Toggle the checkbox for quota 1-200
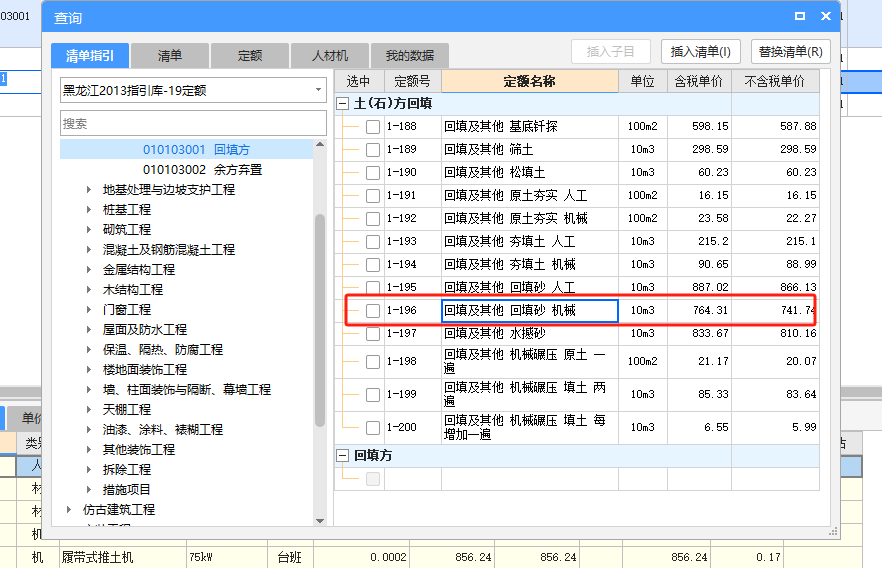Viewport: 882px width, 568px height. 372,427
